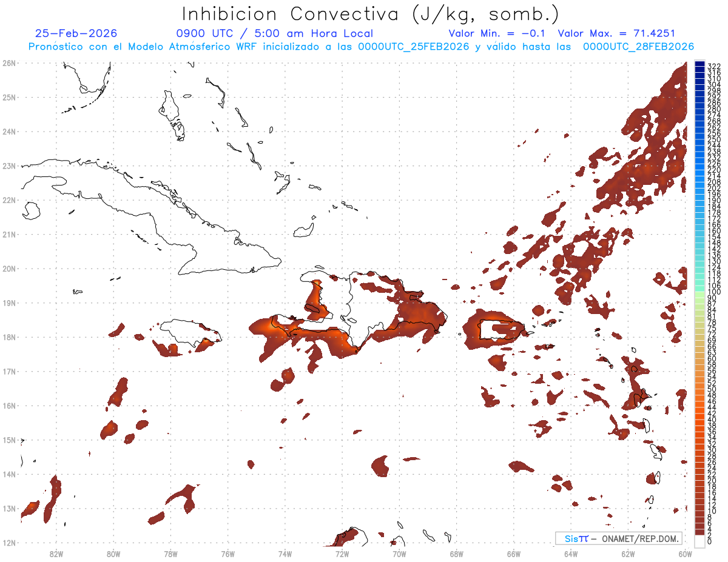The height and width of the screenshot is (562, 728).
Task: Click the "17N" latitude label
Action: pos(8,371)
